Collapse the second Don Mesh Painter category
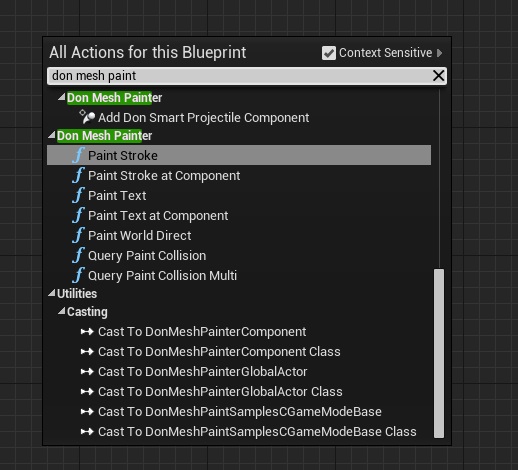 52,135
